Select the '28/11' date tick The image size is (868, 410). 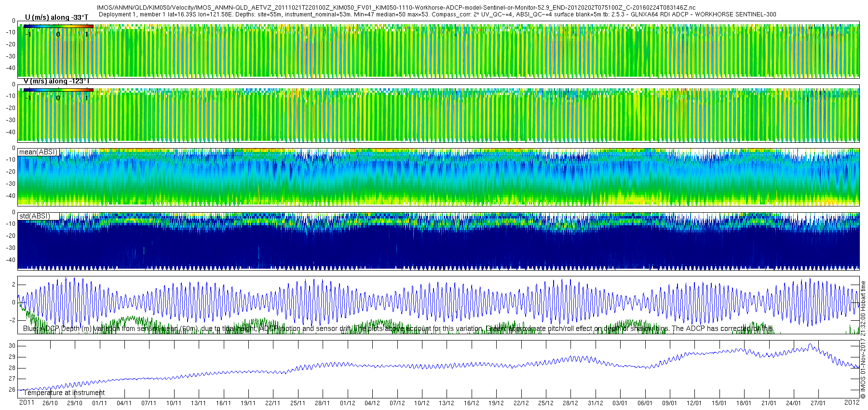tap(323, 403)
